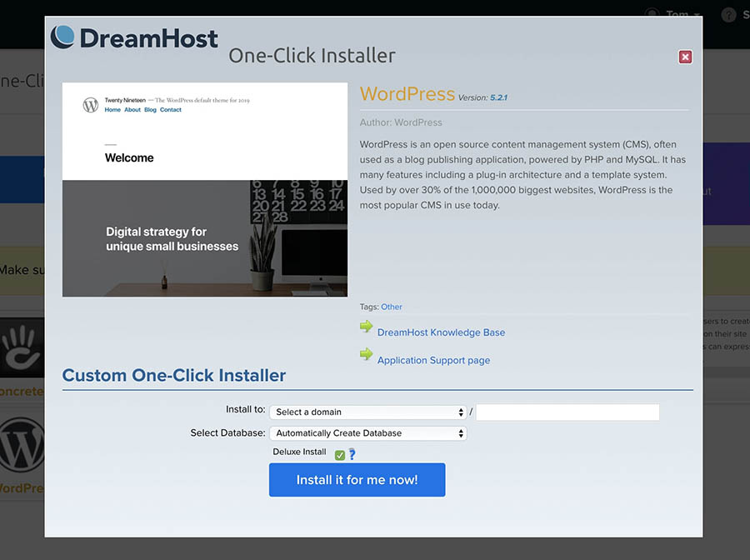Click green arrow beside DreamHost Knowledge Base
Viewport: 750px width, 560px height.
366,327
